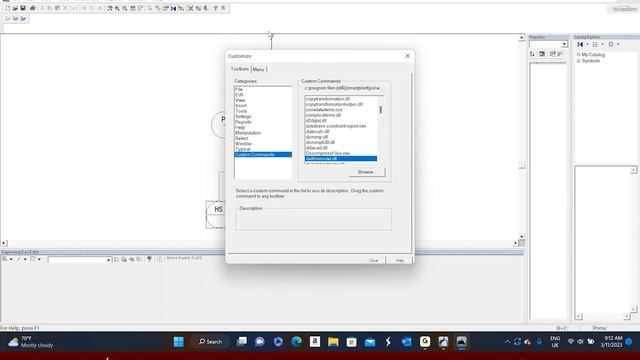Image resolution: width=640 pixels, height=360 pixels.
Task: Select the Typical category
Action: 242,149
